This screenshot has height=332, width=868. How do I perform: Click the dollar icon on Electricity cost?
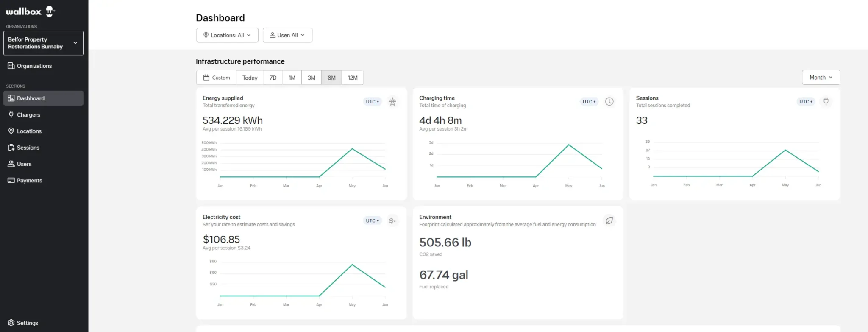(x=392, y=220)
